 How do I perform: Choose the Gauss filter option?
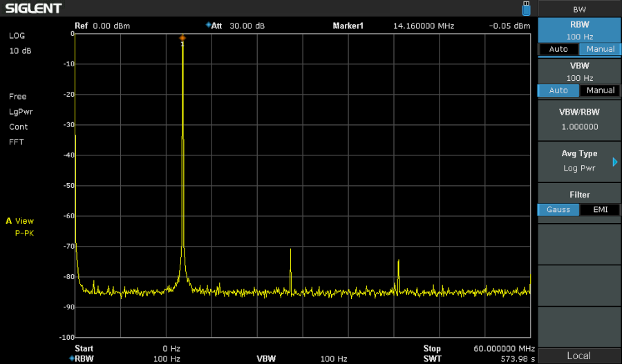pos(558,209)
